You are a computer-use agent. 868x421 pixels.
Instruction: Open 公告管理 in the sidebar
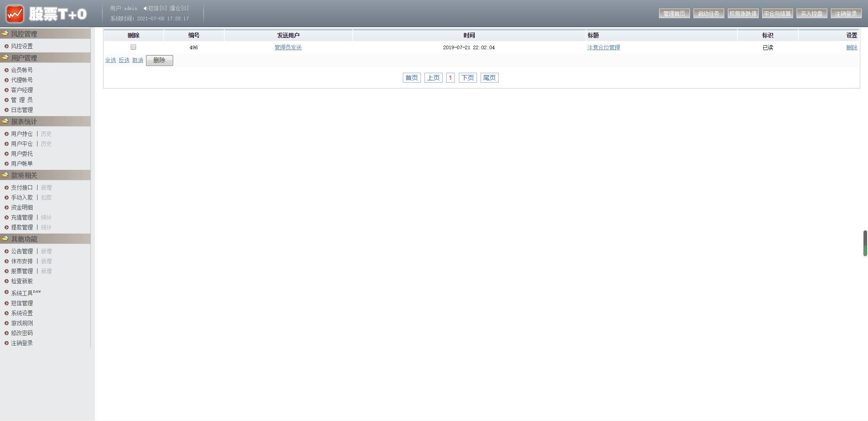[x=22, y=251]
